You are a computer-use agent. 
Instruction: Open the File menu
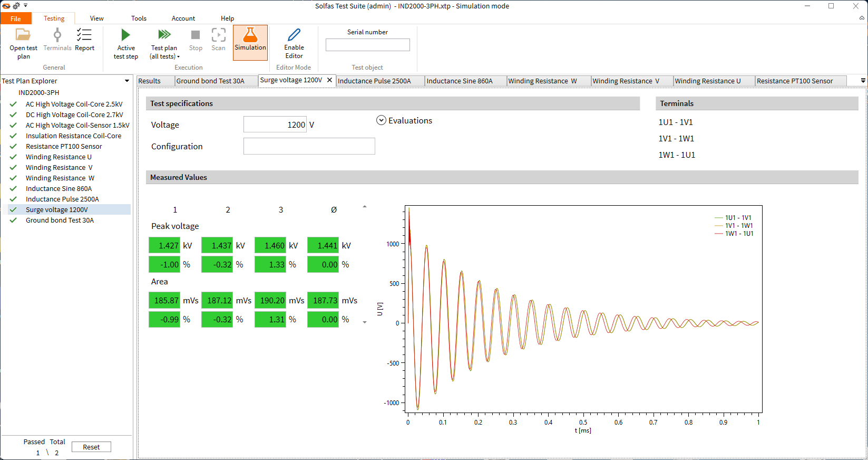click(16, 18)
